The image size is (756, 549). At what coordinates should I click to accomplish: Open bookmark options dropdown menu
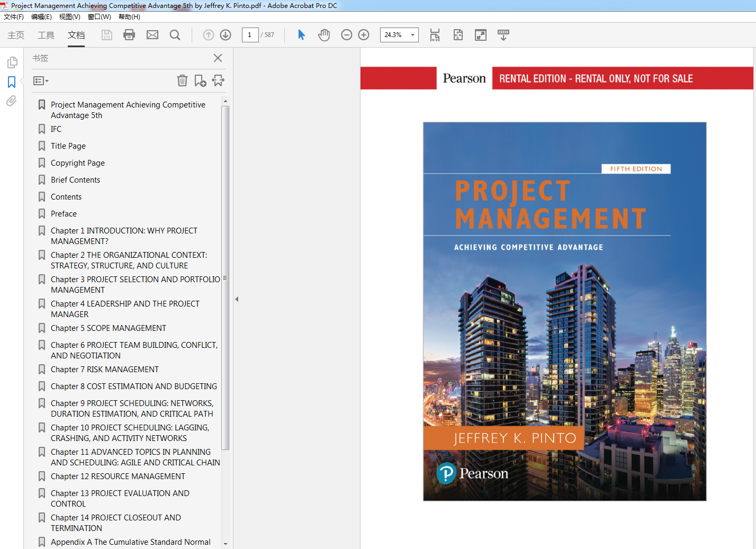(x=41, y=81)
